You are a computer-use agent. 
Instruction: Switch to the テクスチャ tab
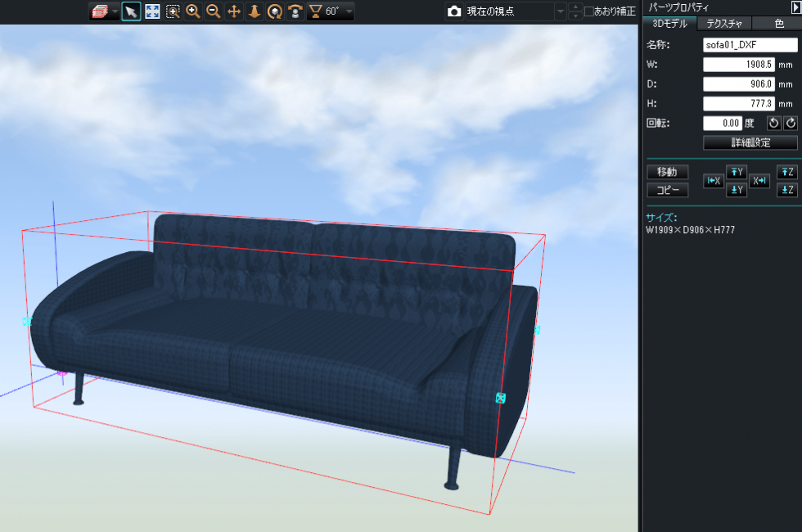[x=724, y=24]
